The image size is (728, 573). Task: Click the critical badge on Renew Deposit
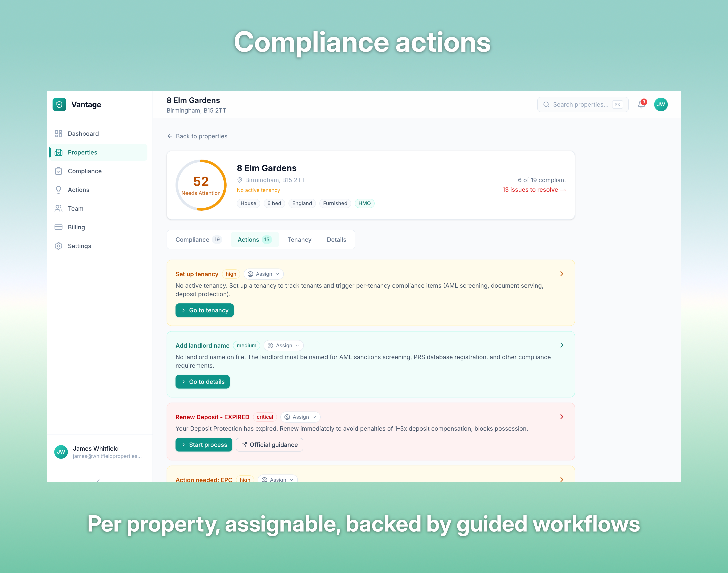click(x=265, y=417)
